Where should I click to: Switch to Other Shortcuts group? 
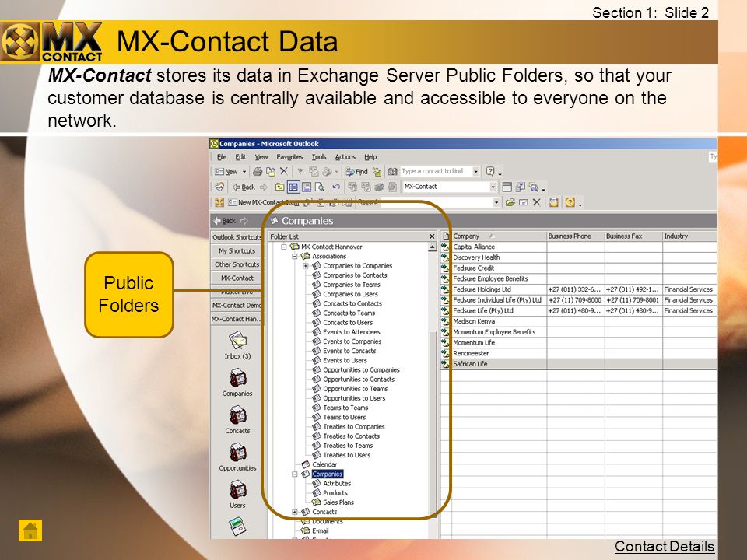(237, 264)
